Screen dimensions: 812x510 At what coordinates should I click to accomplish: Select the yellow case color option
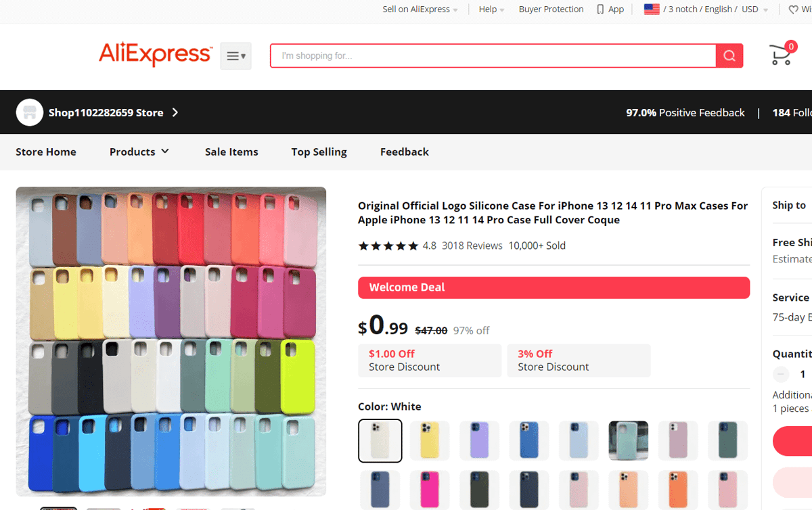coord(430,440)
